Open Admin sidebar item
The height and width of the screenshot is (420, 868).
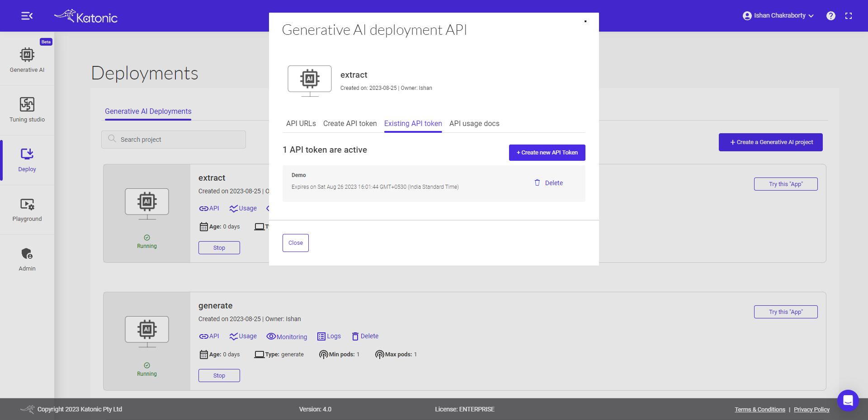(27, 259)
